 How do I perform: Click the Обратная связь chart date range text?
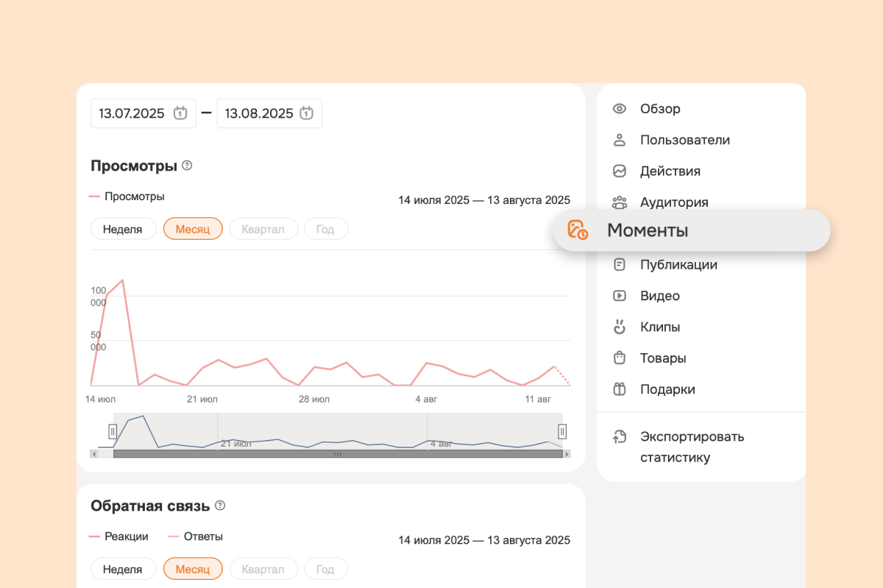484,540
